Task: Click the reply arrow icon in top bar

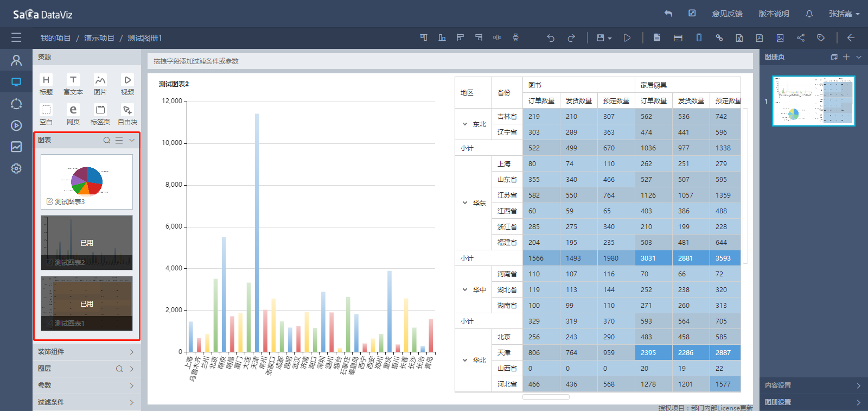Action: coord(668,14)
